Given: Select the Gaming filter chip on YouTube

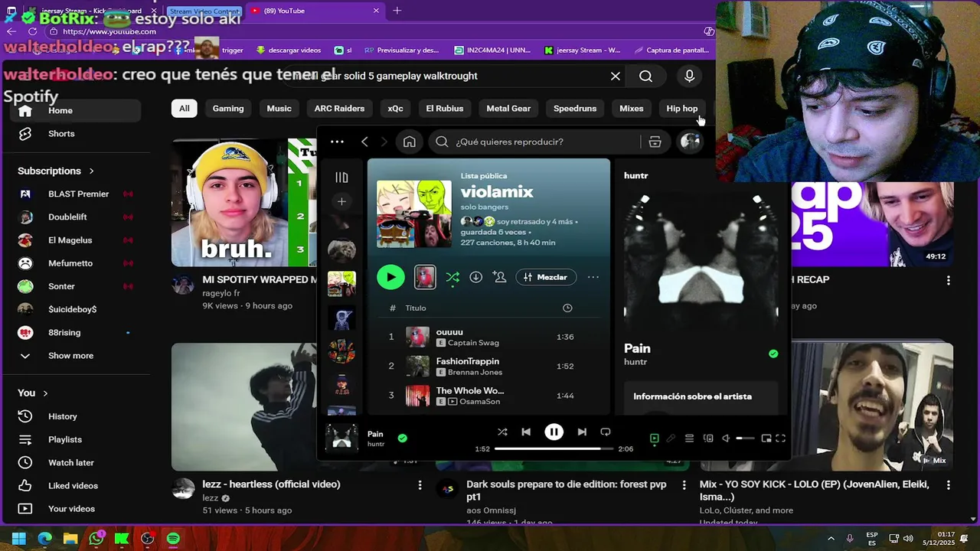Looking at the screenshot, I should [228, 108].
